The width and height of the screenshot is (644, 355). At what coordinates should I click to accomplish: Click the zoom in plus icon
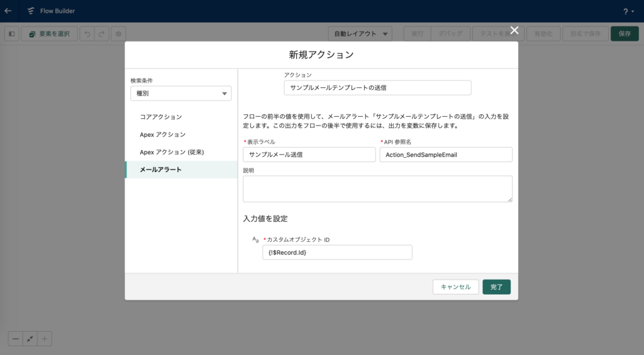pos(45,339)
